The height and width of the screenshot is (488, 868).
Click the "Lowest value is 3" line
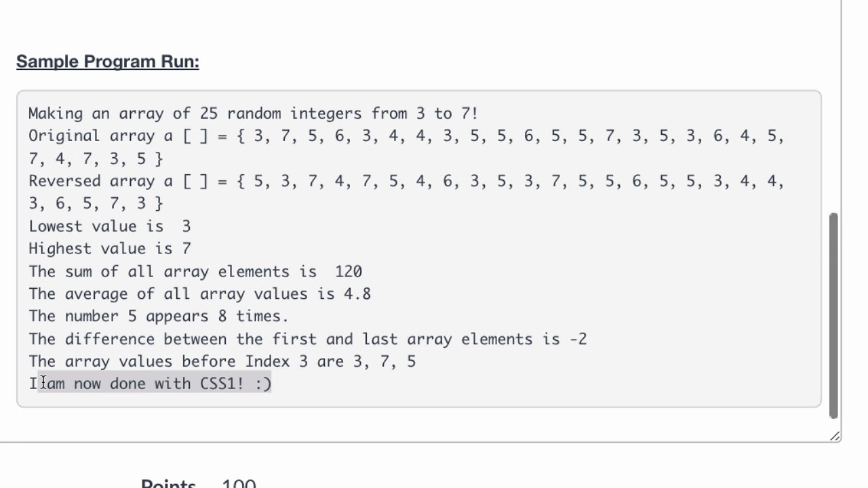tap(109, 226)
